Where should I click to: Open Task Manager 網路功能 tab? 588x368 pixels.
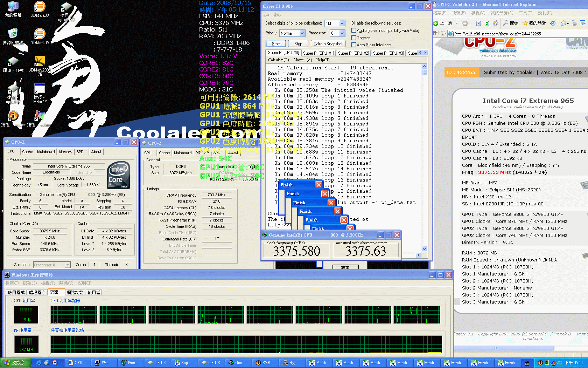75,292
